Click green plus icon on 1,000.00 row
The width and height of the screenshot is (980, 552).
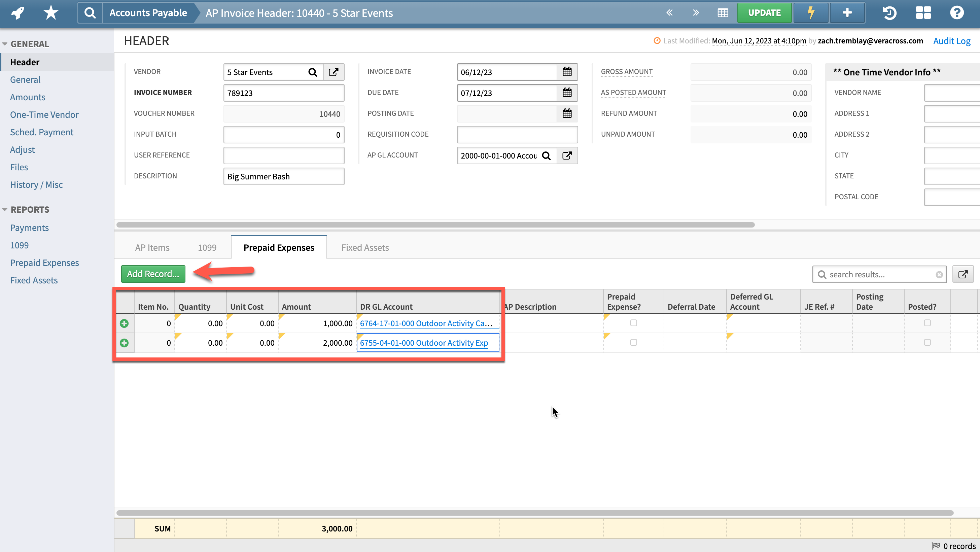tap(124, 323)
